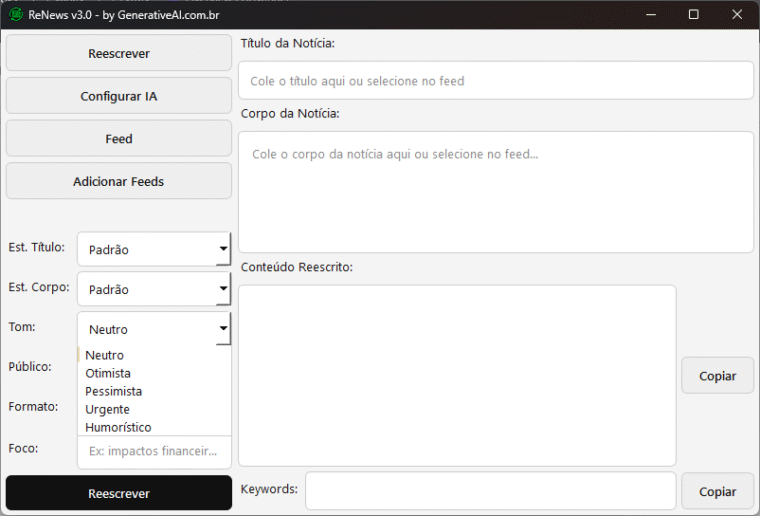760x516 pixels.
Task: Select Neutro from the Tom list
Action: 105,355
